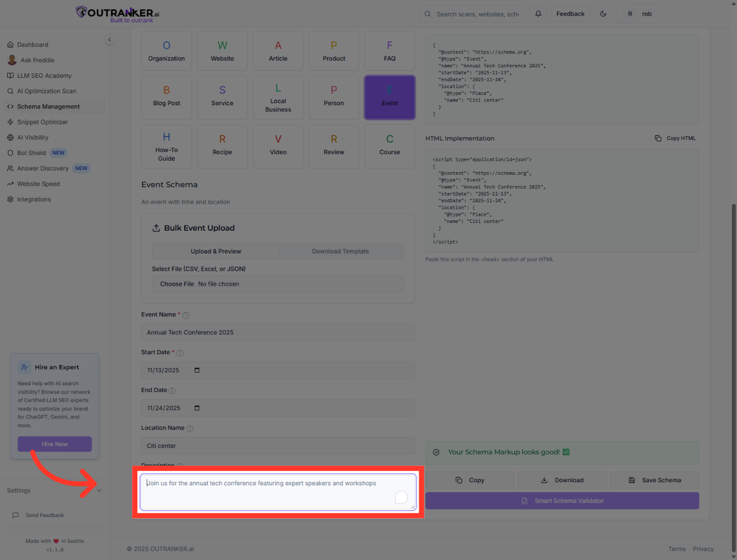Screen dimensions: 737x560
Task: Open Integrations via its gear icon
Action: pyautogui.click(x=10, y=200)
